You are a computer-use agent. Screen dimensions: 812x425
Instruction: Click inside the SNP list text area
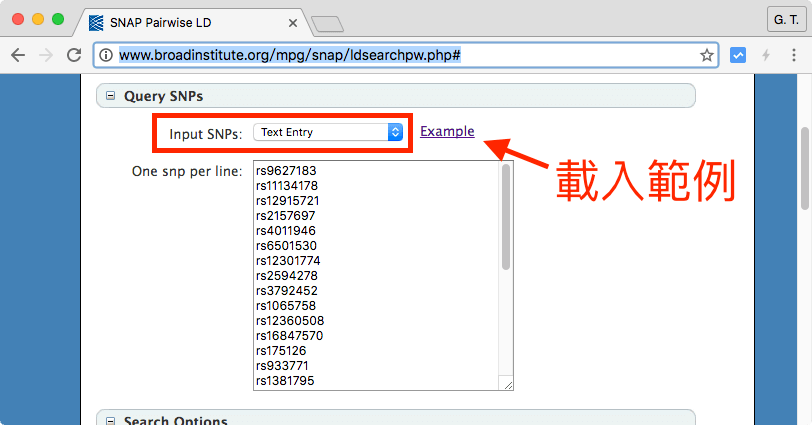(383, 275)
